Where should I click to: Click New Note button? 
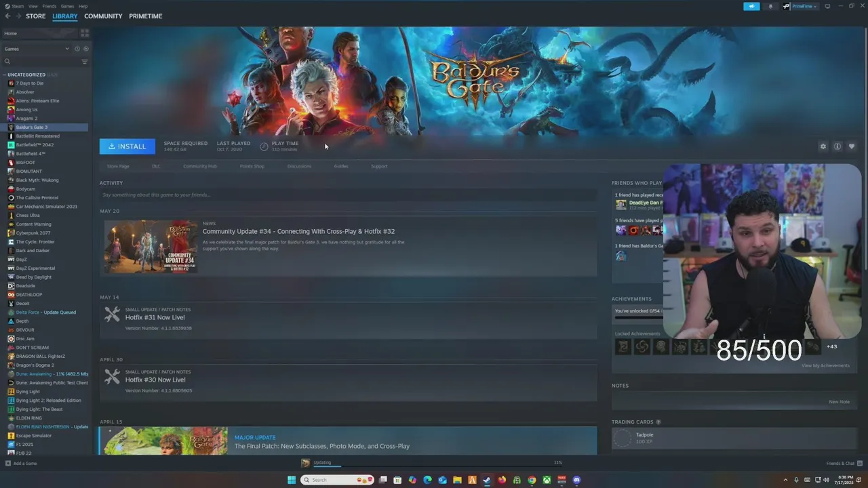[x=839, y=402]
